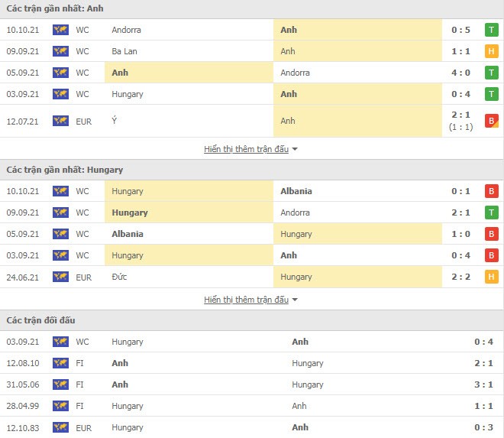The width and height of the screenshot is (504, 438).
Task: Open the Ba Lan team link
Action: point(124,51)
